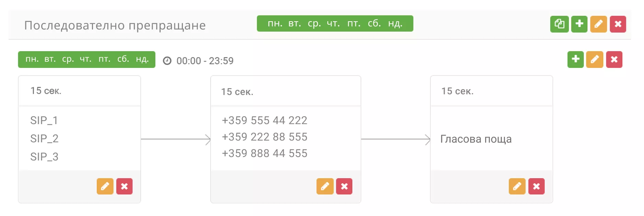Click the green copy rule icon in header
Viewport: 644px width, 216px height.
(x=559, y=24)
